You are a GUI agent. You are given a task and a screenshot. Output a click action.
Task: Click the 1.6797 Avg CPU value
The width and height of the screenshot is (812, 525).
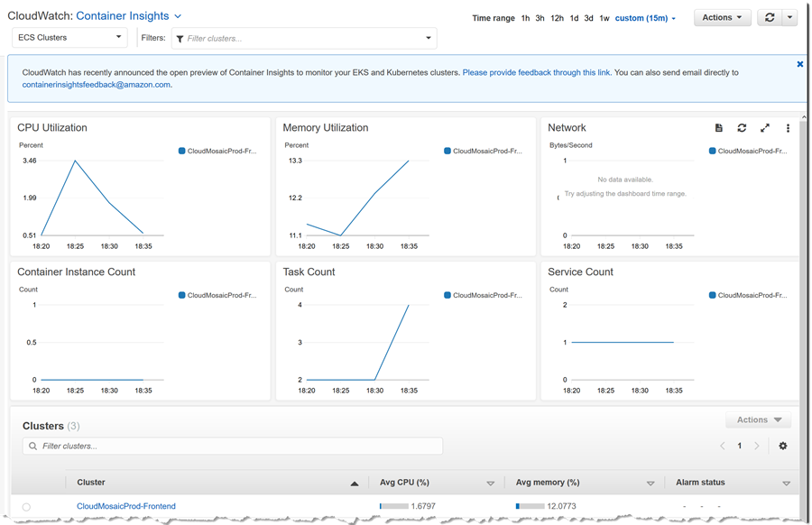click(423, 506)
